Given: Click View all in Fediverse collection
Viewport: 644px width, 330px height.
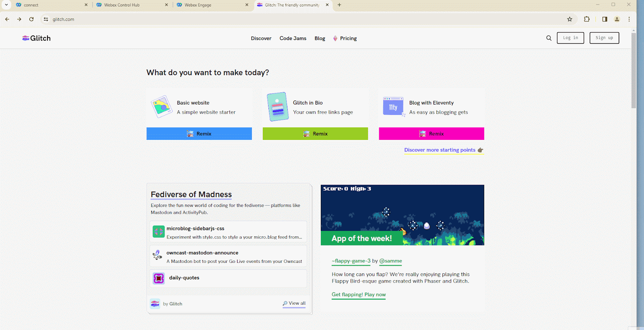Looking at the screenshot, I should point(294,303).
